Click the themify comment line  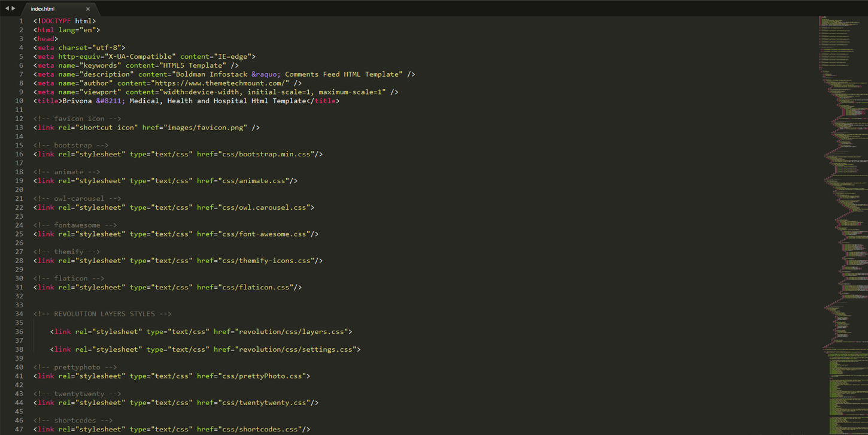point(67,252)
